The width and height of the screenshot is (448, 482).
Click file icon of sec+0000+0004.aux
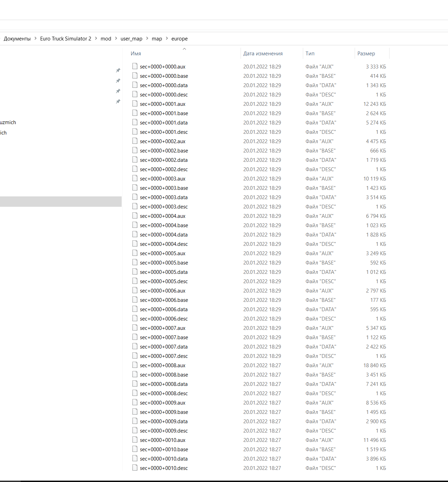[x=135, y=215]
